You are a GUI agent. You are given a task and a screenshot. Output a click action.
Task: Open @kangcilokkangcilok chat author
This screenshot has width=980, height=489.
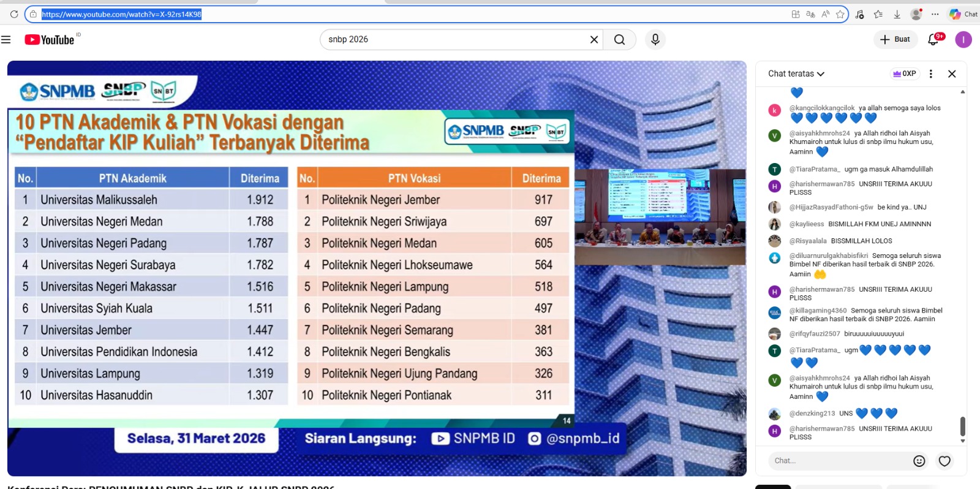click(821, 108)
